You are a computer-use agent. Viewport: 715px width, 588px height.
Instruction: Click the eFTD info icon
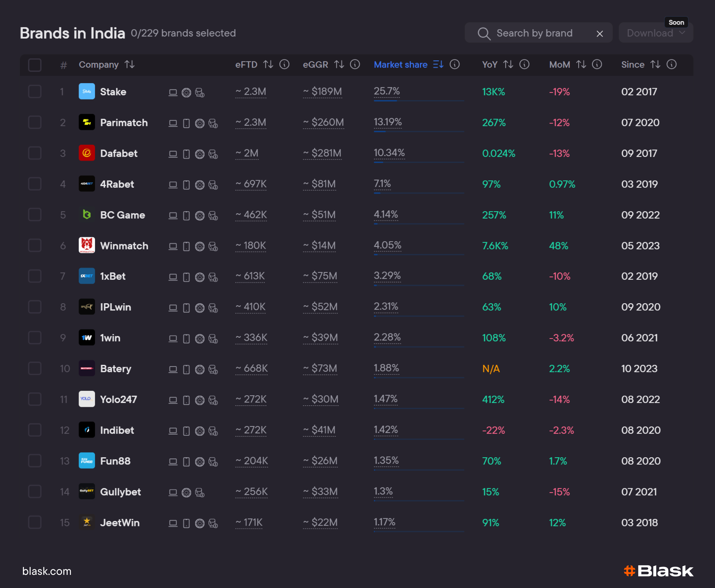pos(284,64)
